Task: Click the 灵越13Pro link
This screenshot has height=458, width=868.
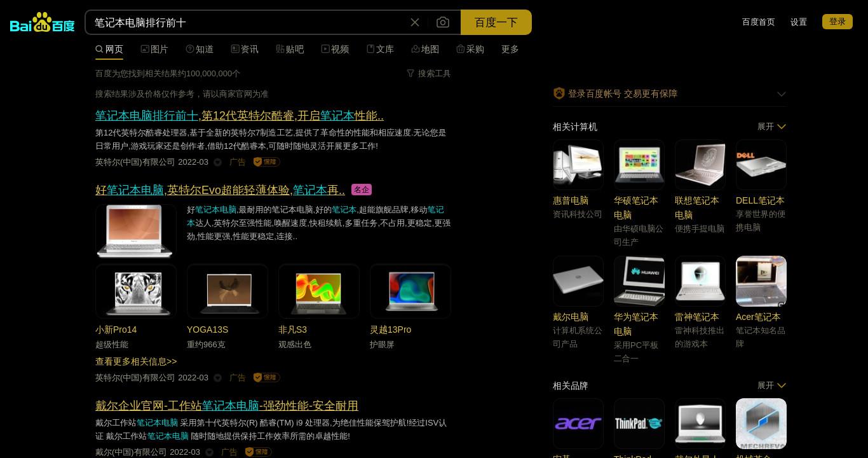Action: tap(391, 330)
